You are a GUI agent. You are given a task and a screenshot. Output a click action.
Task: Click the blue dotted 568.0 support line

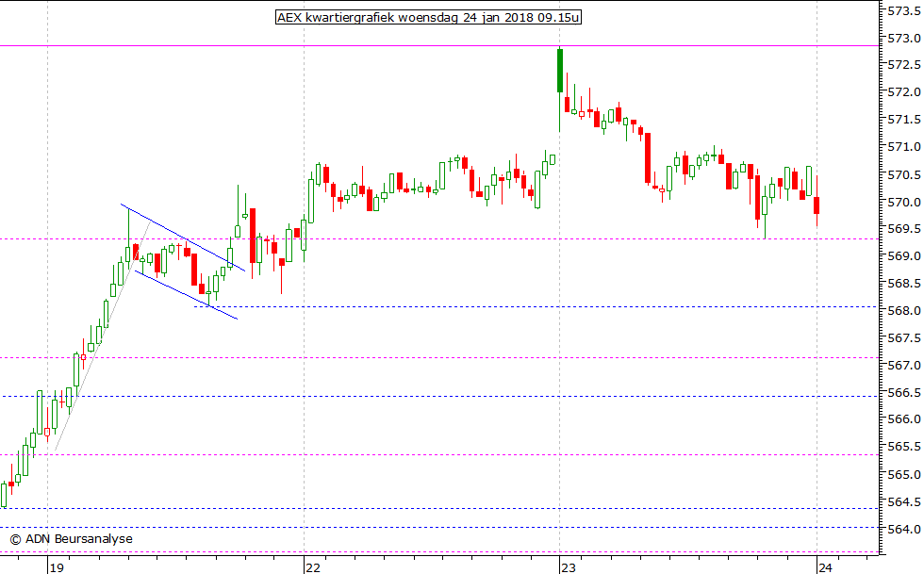(536, 306)
